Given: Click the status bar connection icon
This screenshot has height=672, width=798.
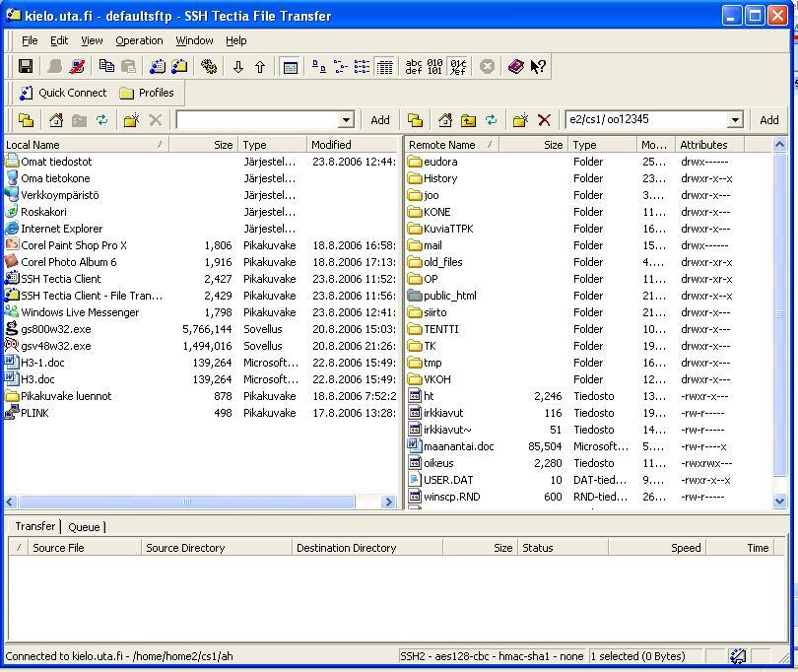Looking at the screenshot, I should coord(738,656).
